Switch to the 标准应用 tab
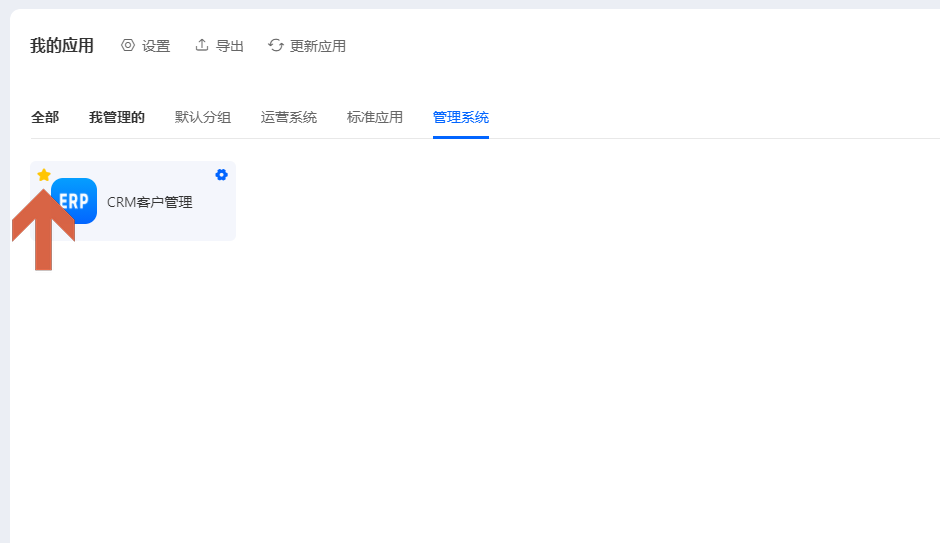940x543 pixels. [x=375, y=117]
